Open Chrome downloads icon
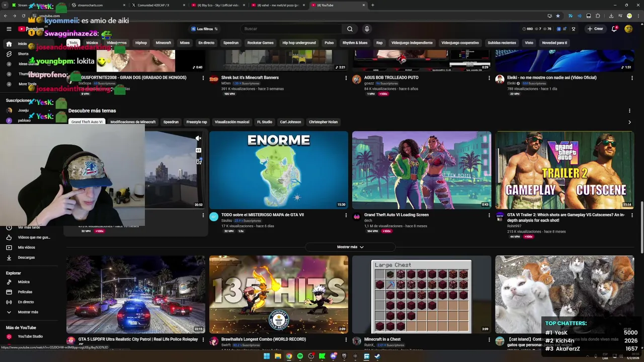The width and height of the screenshot is (644, 362). coord(611,16)
